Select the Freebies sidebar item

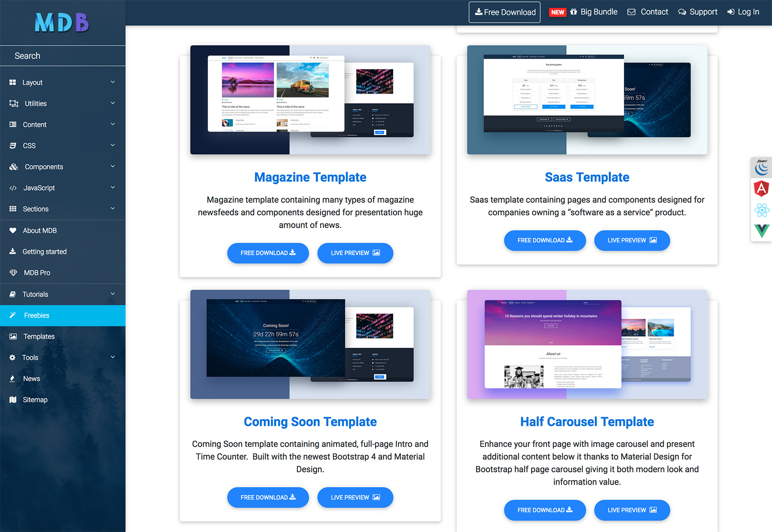pos(37,315)
